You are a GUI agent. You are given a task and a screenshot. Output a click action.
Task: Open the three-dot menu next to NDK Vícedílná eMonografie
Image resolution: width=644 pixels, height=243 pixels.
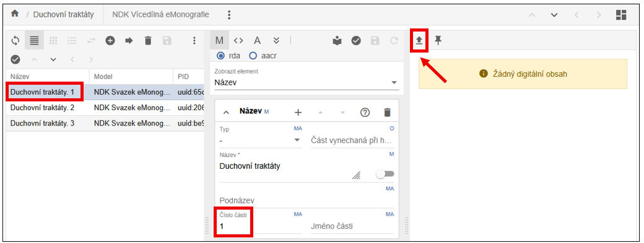tap(229, 15)
